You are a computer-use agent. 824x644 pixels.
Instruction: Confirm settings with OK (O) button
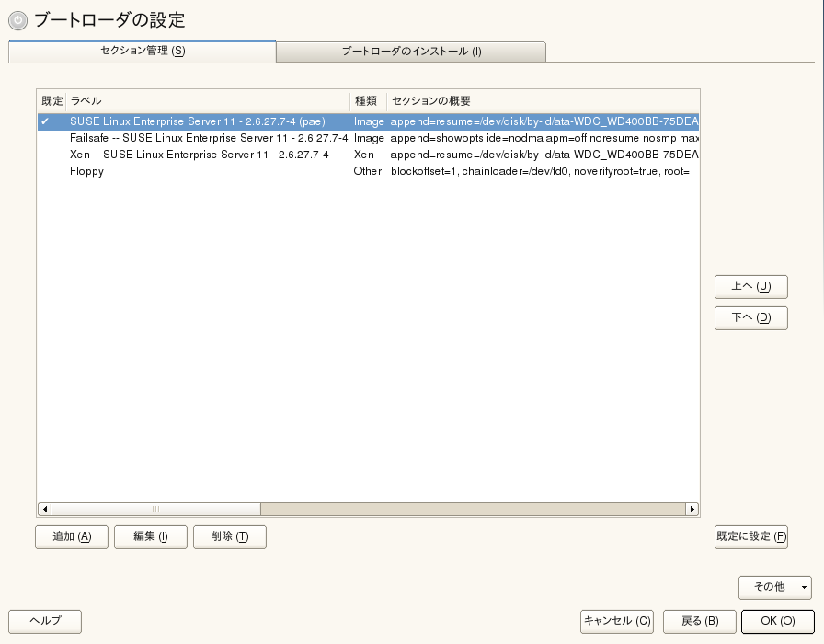[x=778, y=621]
